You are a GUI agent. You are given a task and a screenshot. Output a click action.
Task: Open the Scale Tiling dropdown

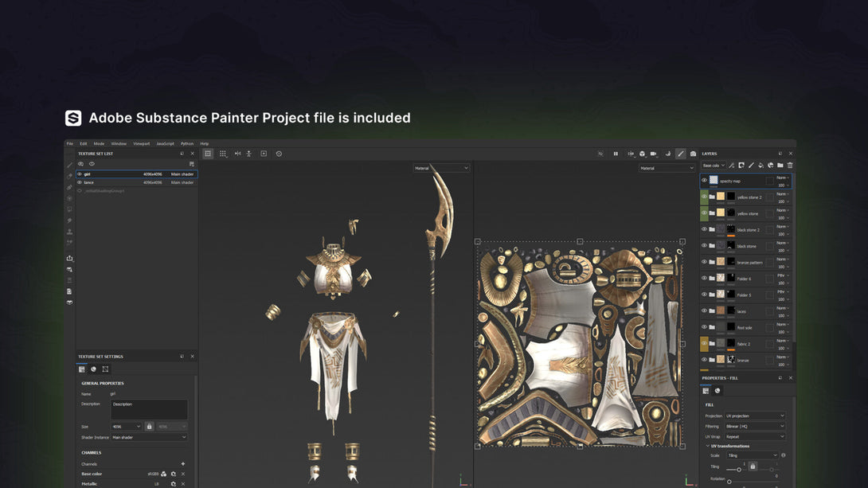pyautogui.click(x=753, y=455)
